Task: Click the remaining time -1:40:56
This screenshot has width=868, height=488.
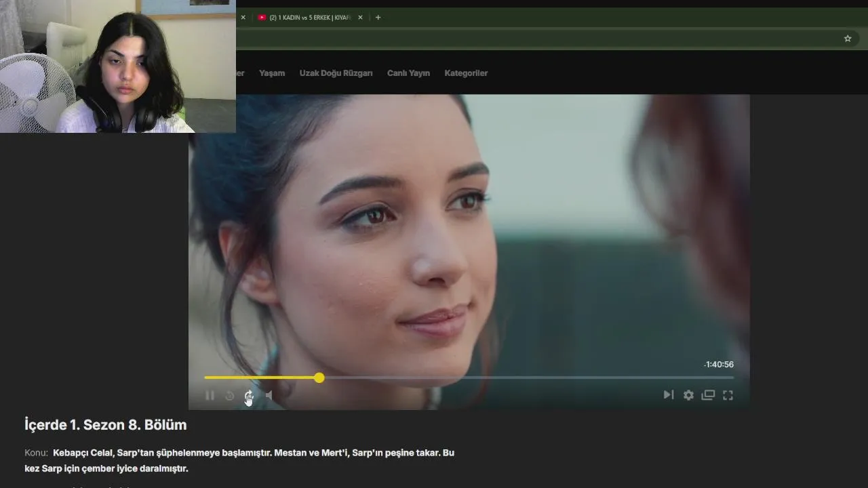Action: 719,365
